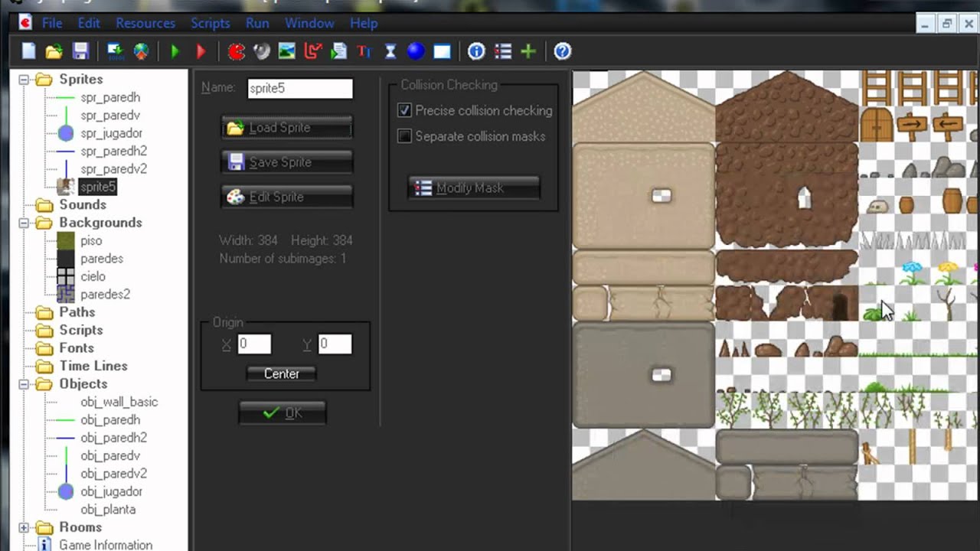Click the Sounds folder icon

tap(44, 205)
